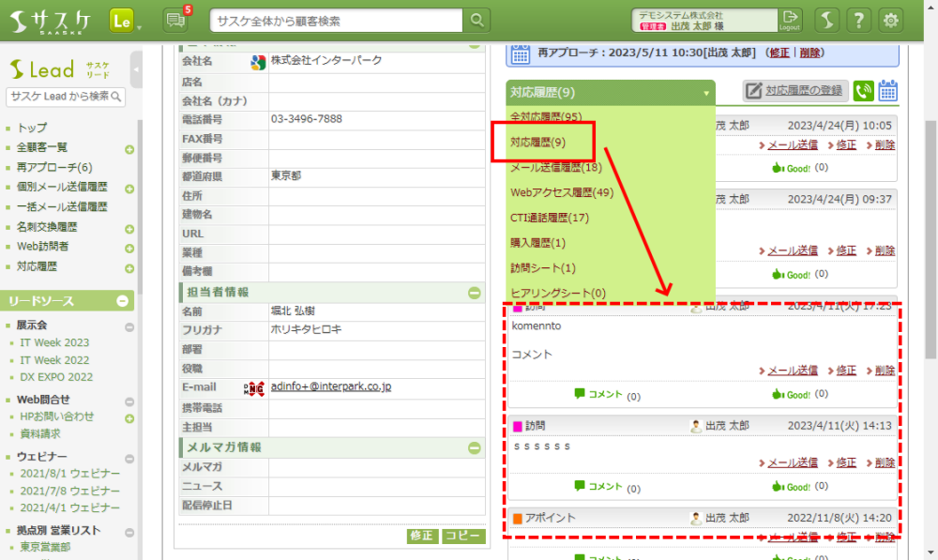This screenshot has width=938, height=560.
Task: Click the Le app switcher icon
Action: tap(121, 20)
